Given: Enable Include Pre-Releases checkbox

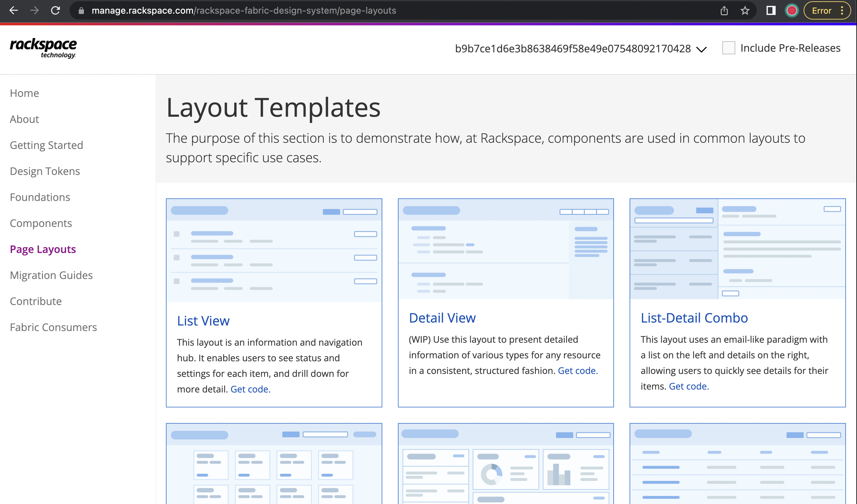Looking at the screenshot, I should tap(728, 48).
